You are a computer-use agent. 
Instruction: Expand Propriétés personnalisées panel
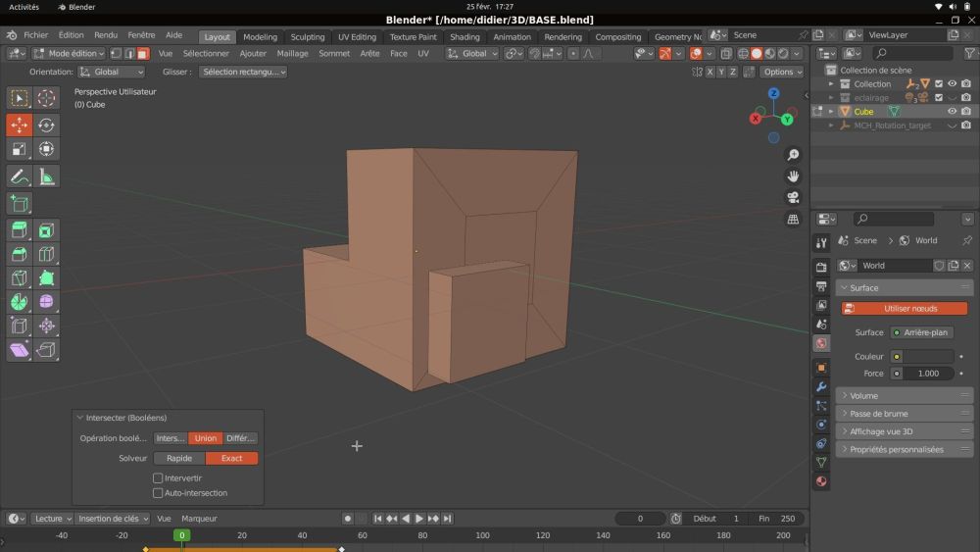tap(905, 449)
